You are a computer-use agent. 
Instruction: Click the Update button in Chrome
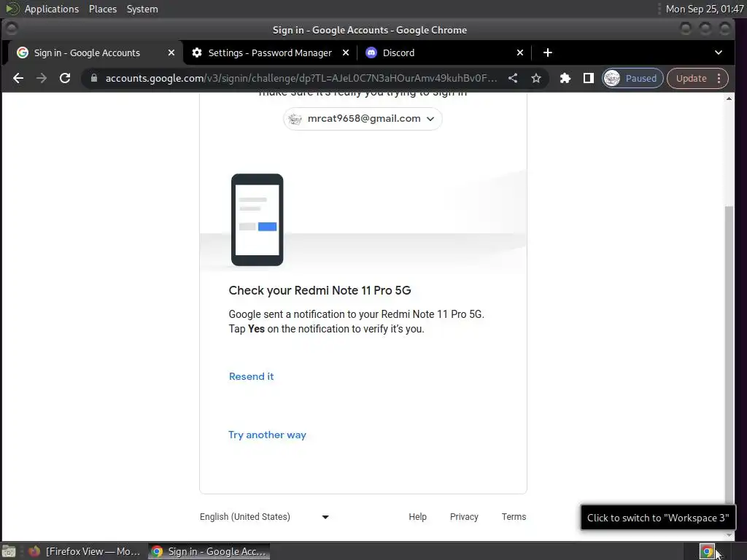point(691,78)
